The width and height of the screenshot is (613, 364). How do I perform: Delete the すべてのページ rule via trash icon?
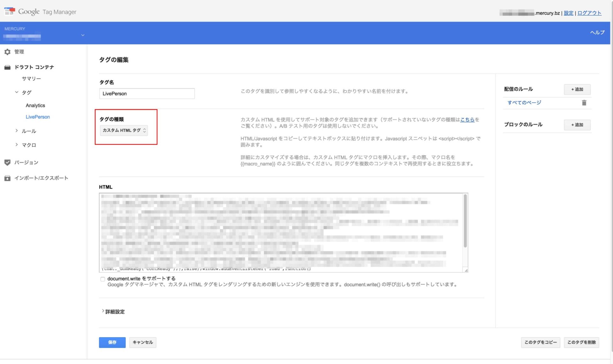point(584,103)
